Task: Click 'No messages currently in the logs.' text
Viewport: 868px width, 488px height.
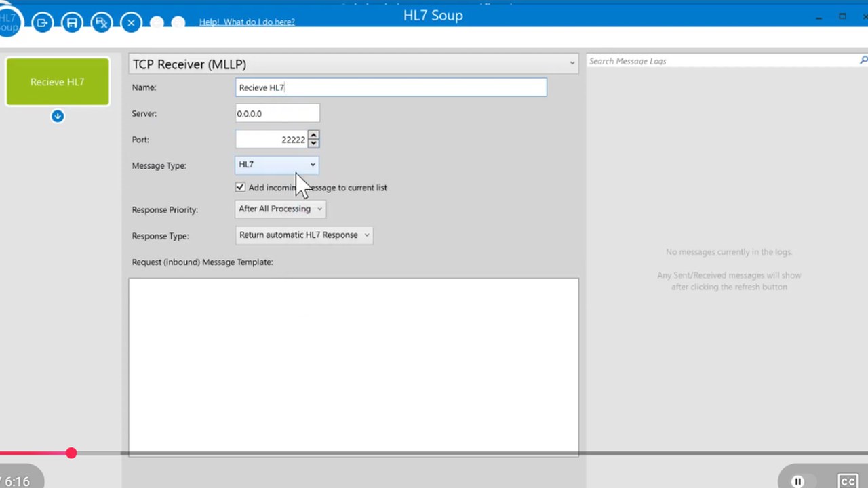Action: [729, 252]
